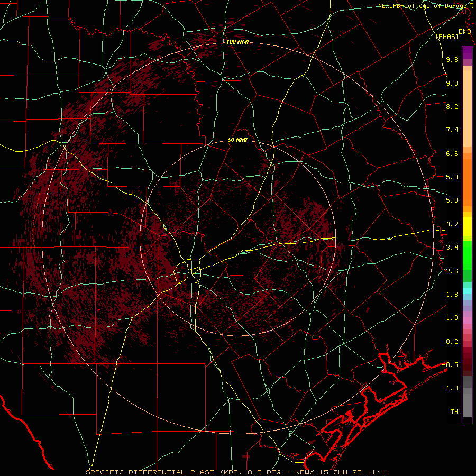Click the 4.2 legend value
The width and height of the screenshot is (476, 476).
pyautogui.click(x=452, y=224)
